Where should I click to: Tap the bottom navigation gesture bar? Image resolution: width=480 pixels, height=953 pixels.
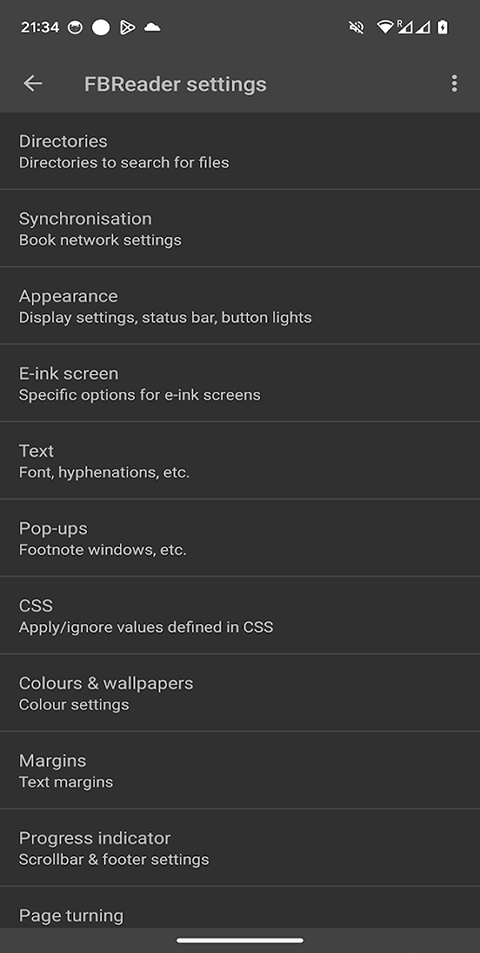click(x=240, y=940)
